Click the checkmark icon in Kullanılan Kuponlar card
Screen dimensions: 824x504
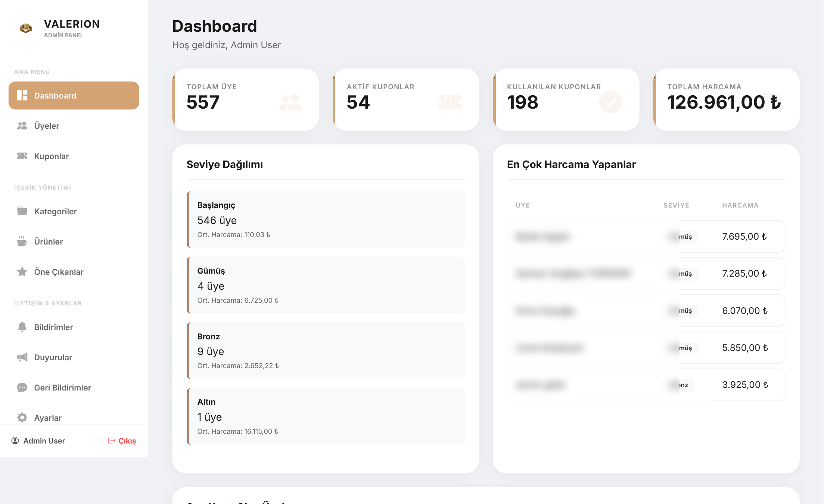click(x=611, y=102)
